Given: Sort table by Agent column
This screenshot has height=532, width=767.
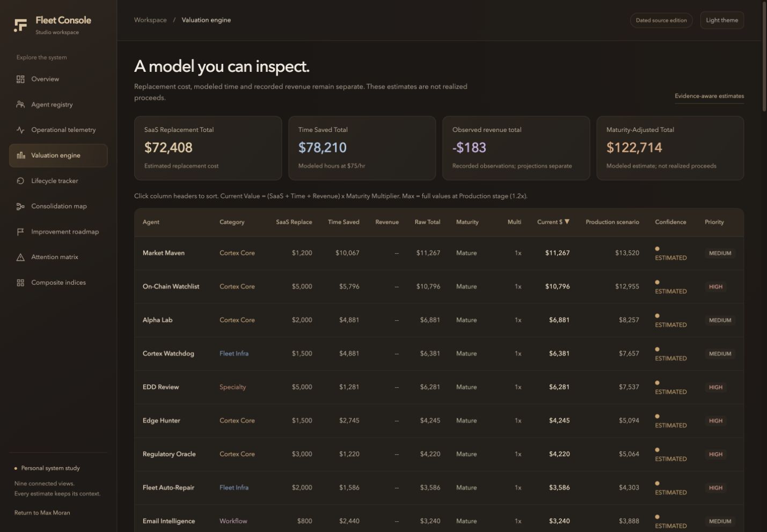Looking at the screenshot, I should coord(151,222).
